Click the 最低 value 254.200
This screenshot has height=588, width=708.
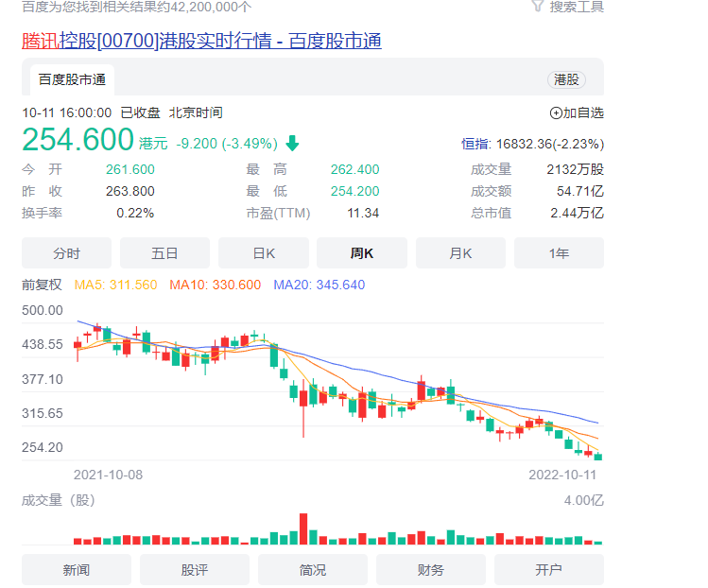[354, 191]
